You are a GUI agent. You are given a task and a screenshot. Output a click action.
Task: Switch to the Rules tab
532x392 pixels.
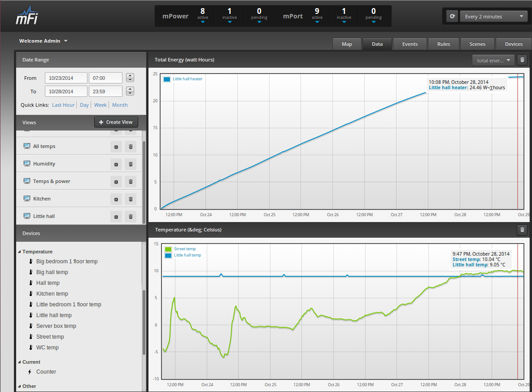(x=444, y=44)
